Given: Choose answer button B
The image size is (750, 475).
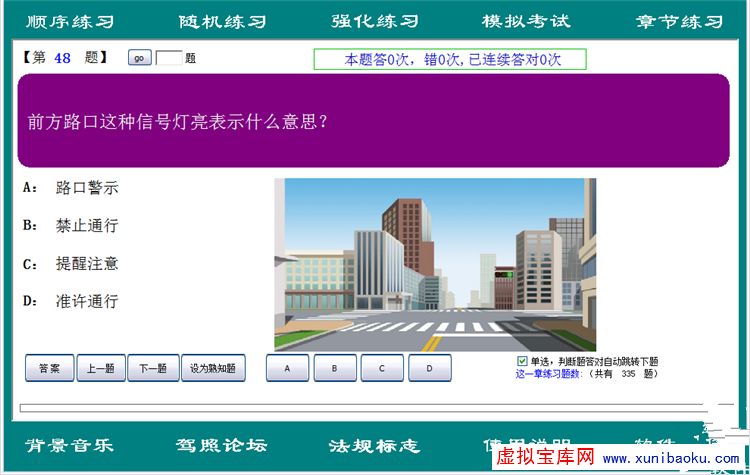Looking at the screenshot, I should [335, 368].
